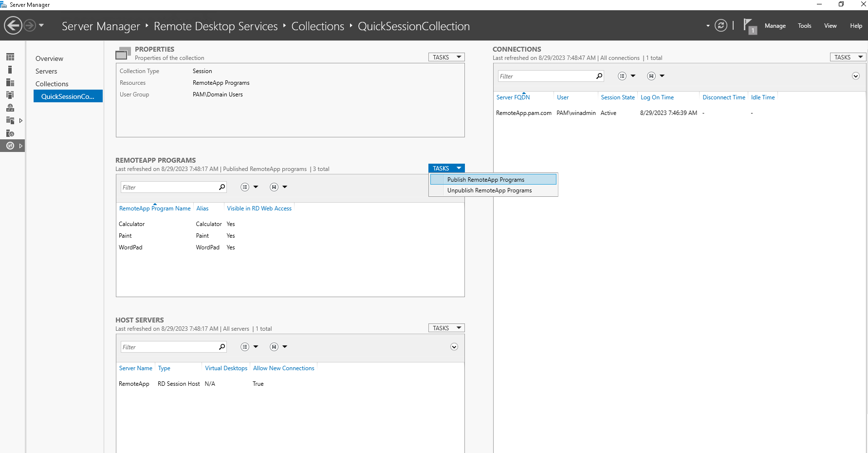This screenshot has width=868, height=453.
Task: Sort by the Session State column
Action: tap(617, 97)
